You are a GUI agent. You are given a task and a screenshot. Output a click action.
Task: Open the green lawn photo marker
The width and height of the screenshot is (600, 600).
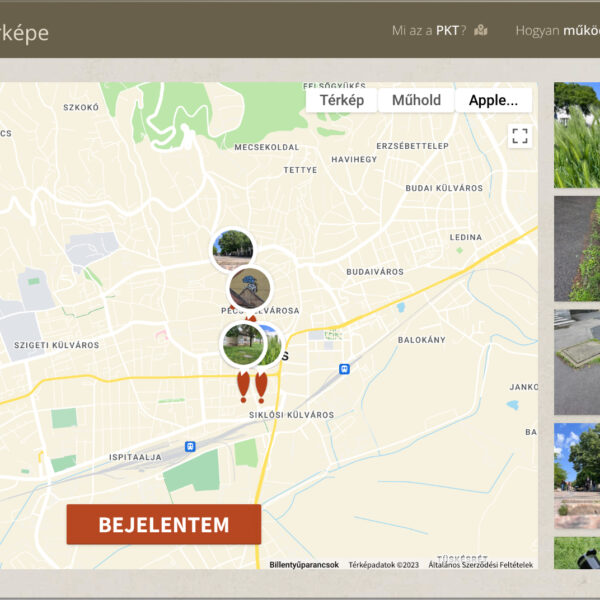(243, 344)
